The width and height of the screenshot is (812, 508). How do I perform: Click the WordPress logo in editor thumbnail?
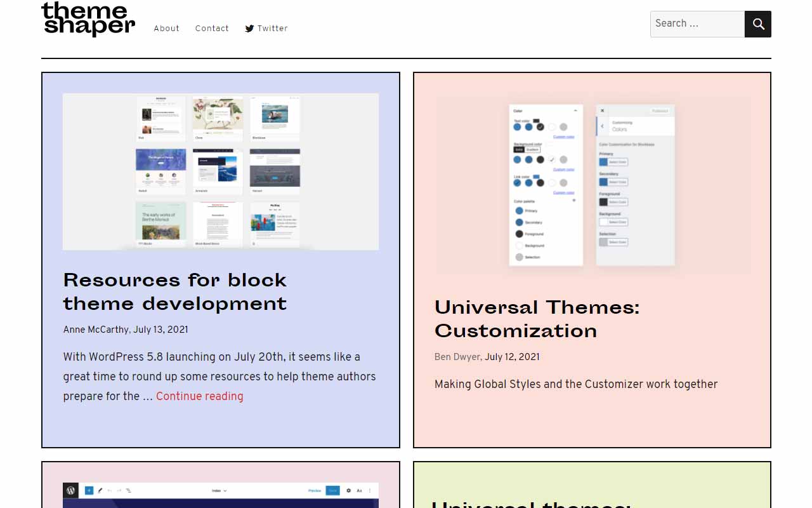point(70,490)
